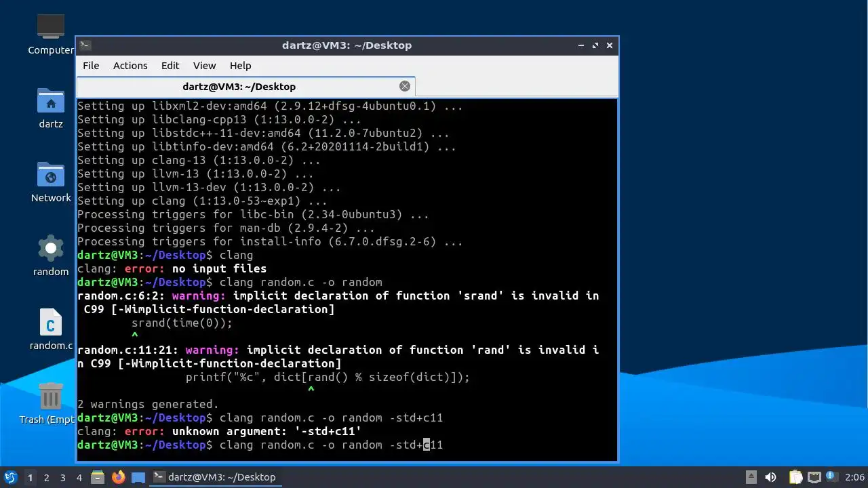
Task: Select the random.c file icon
Action: [51, 329]
